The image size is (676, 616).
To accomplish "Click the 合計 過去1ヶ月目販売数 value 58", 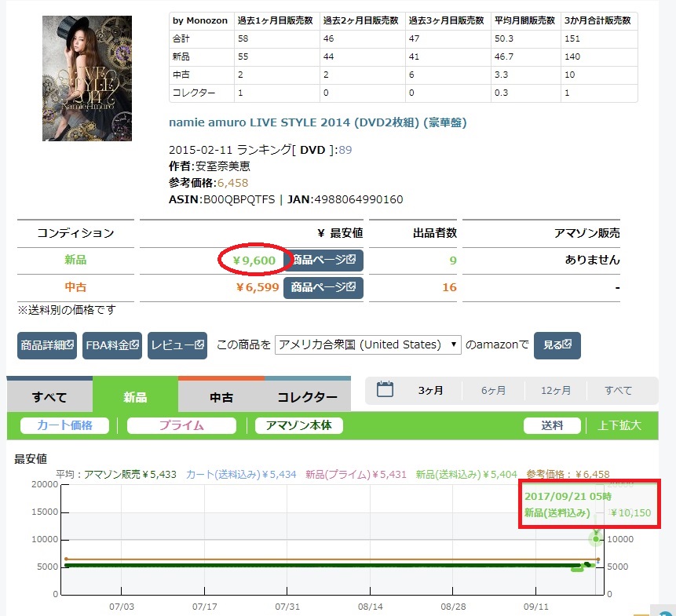I will click(x=243, y=38).
